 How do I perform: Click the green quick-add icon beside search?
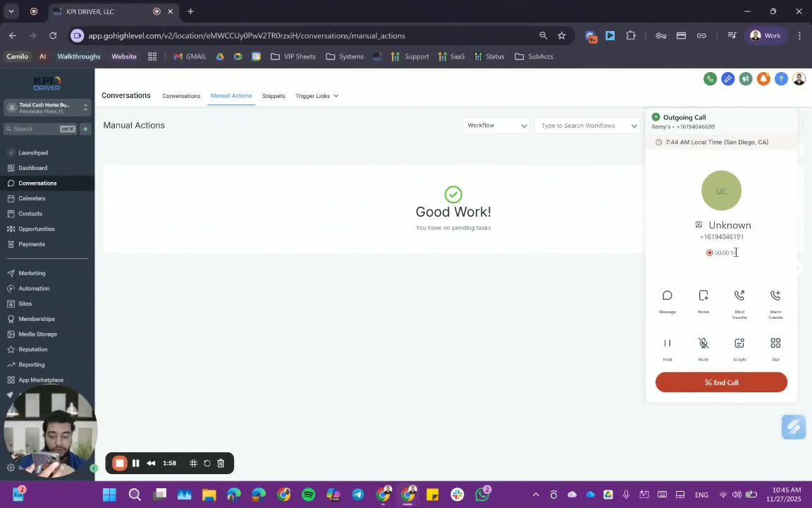pyautogui.click(x=85, y=129)
